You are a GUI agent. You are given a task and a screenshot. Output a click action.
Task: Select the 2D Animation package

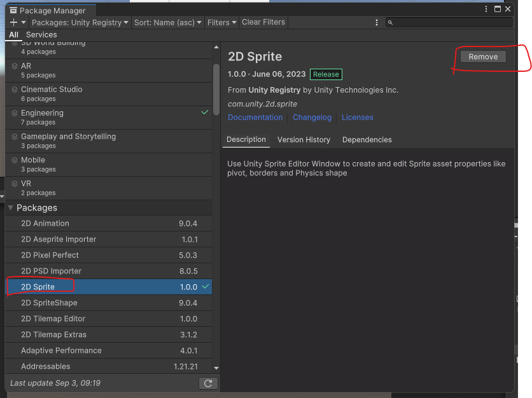coord(109,223)
